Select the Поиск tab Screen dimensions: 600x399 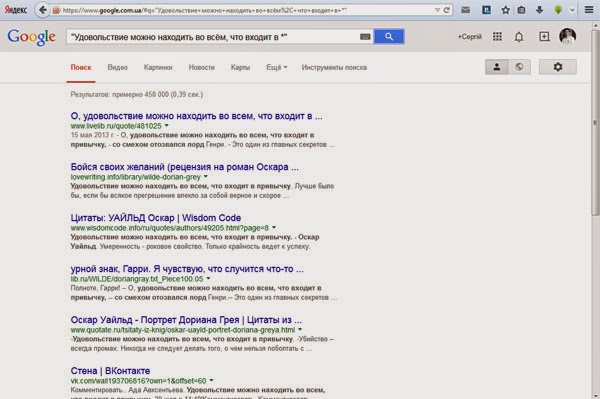(x=81, y=67)
